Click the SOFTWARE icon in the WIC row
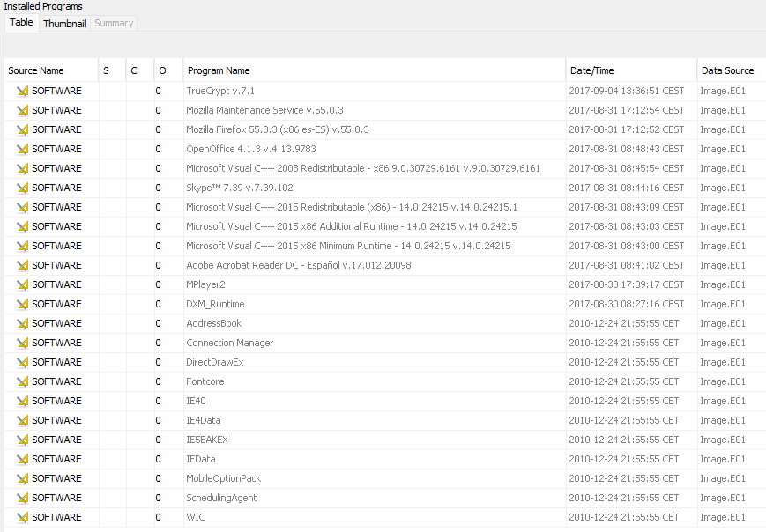766x532 pixels. point(22,517)
